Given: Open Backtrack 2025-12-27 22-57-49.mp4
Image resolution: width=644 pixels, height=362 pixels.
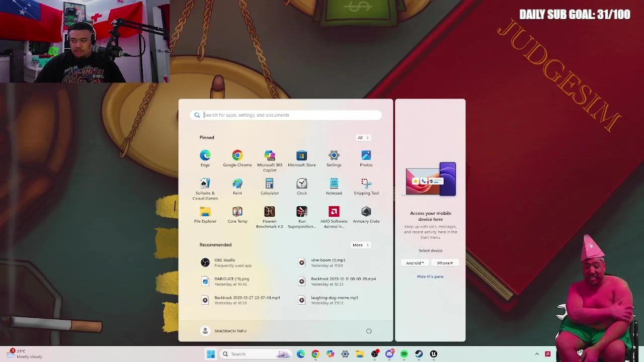Looking at the screenshot, I should pos(240,300).
